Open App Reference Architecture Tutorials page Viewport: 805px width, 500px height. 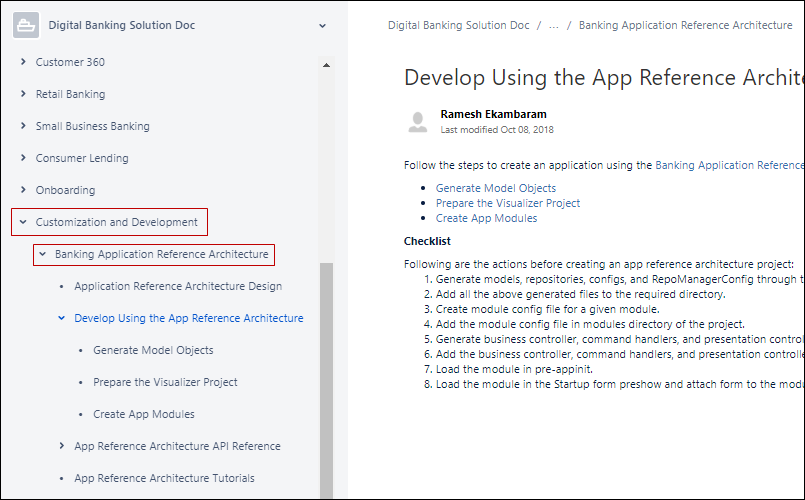click(x=164, y=478)
